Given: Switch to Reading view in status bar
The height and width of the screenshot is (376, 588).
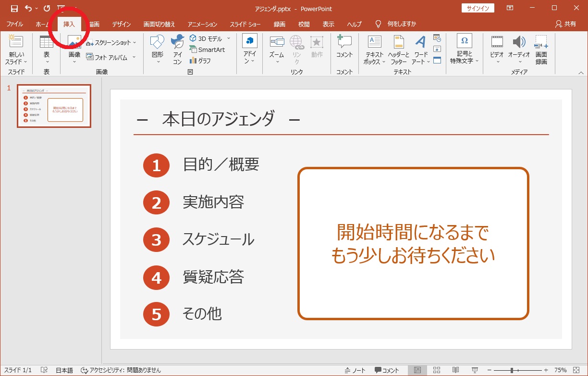Looking at the screenshot, I should [455, 370].
